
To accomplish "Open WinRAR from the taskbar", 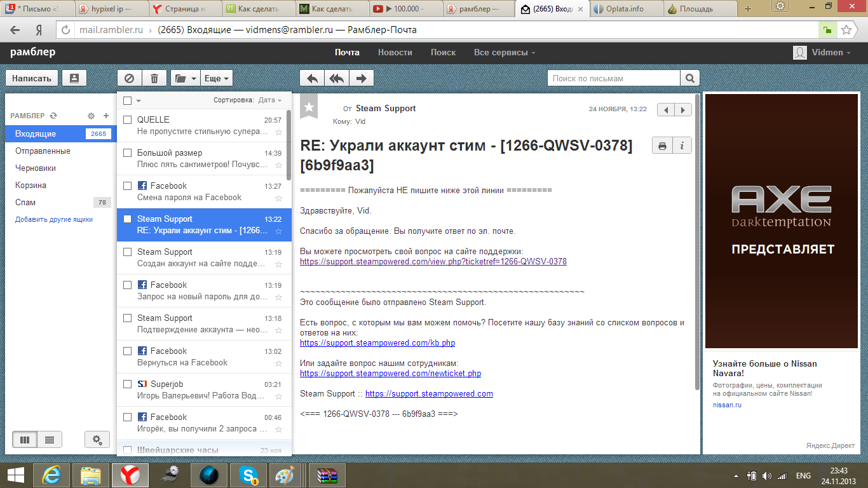I will point(327,475).
